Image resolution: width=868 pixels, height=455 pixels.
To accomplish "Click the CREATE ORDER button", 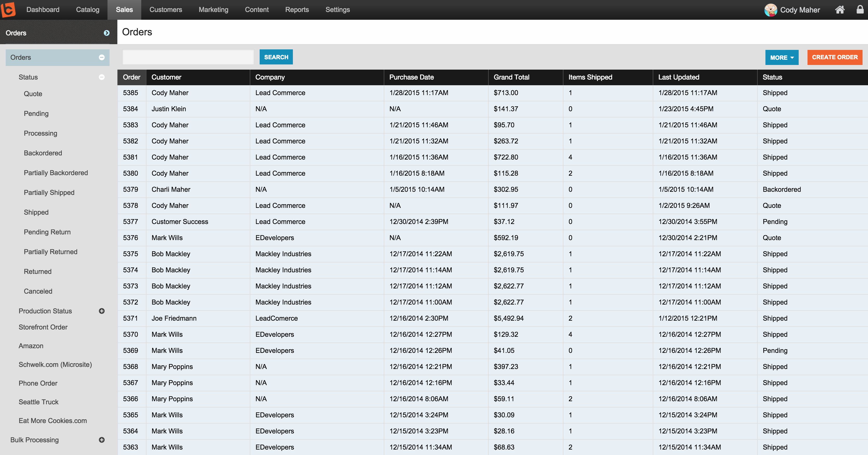I will coord(835,57).
